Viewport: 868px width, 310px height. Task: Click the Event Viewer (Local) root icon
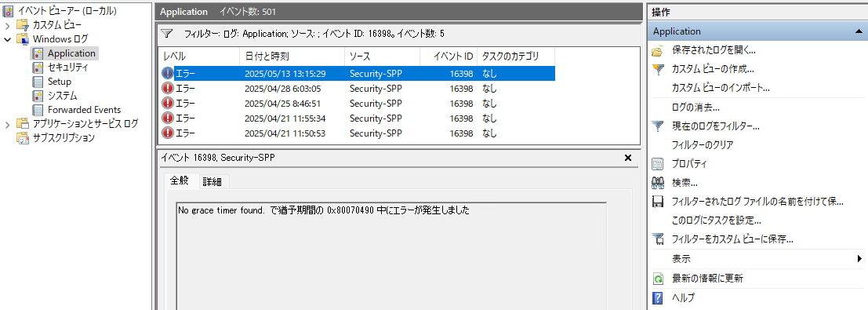pyautogui.click(x=9, y=10)
